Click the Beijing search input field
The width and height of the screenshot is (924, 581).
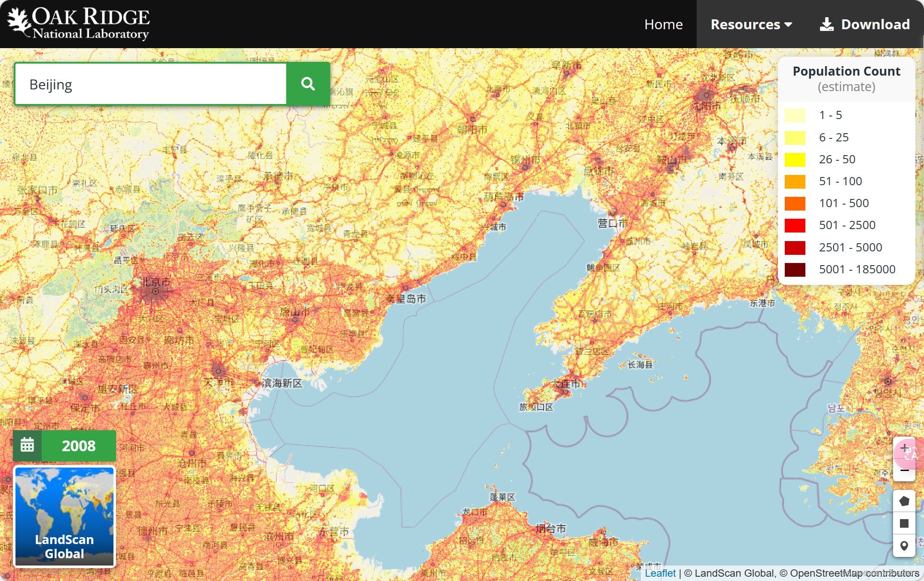click(150, 84)
